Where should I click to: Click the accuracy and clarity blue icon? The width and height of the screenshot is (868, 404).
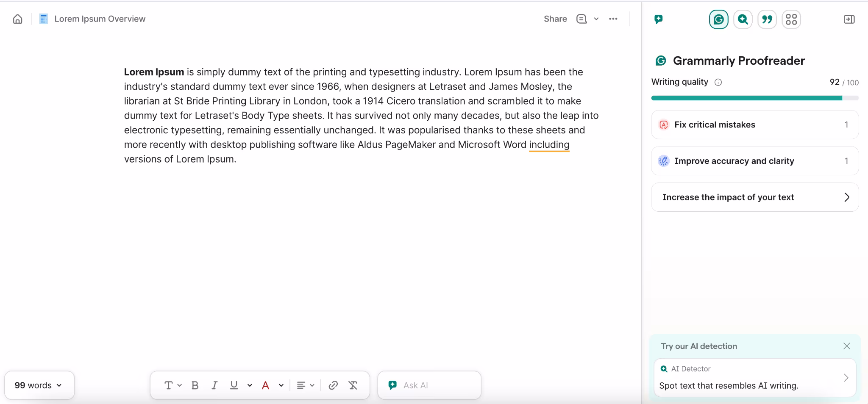(664, 161)
